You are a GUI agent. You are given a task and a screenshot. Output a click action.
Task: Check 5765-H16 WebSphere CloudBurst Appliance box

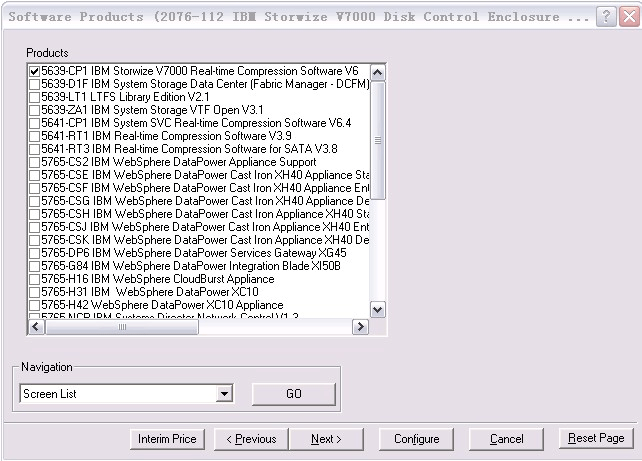[x=34, y=279]
